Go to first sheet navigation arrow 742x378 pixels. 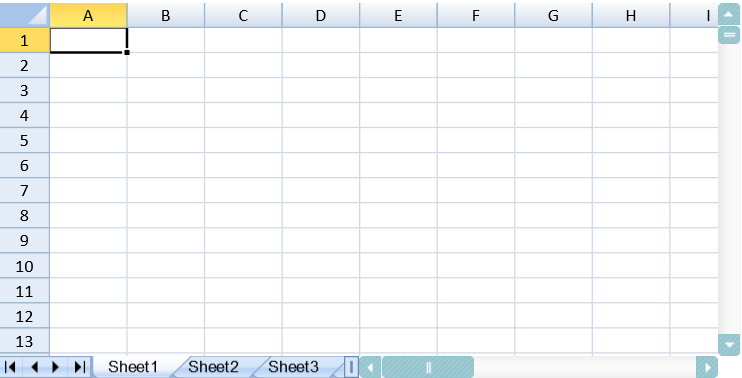pyautogui.click(x=10, y=367)
